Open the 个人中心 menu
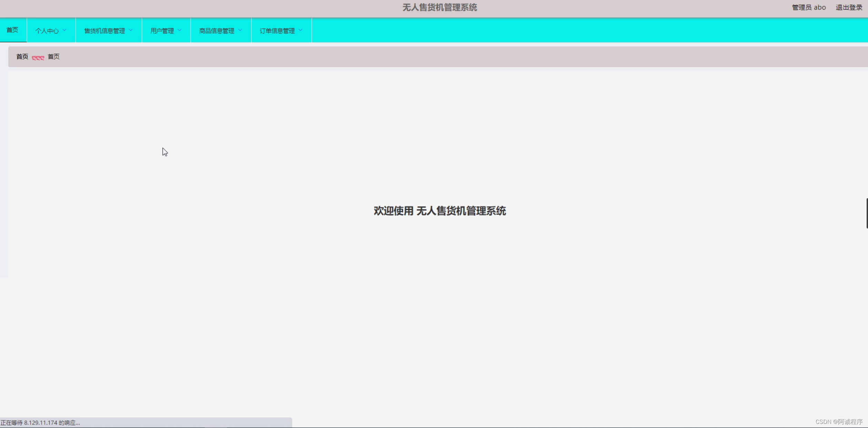This screenshot has width=868, height=428. point(47,31)
